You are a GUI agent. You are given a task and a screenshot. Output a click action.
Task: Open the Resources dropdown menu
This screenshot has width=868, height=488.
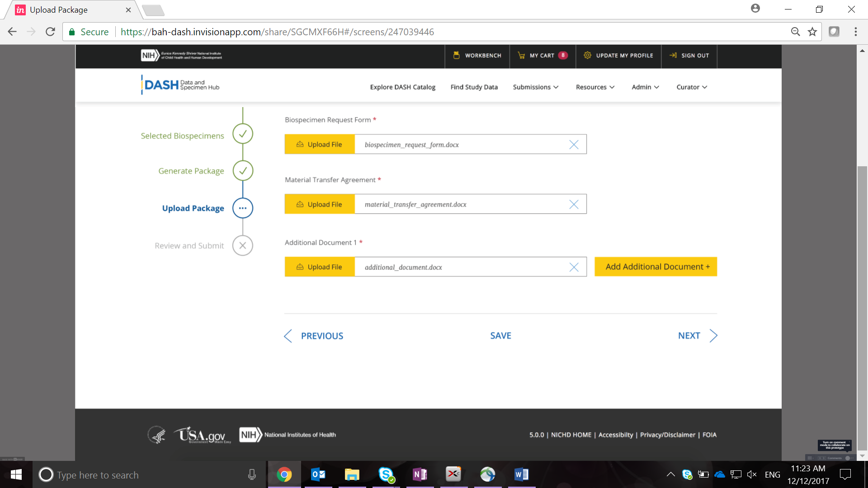pos(595,87)
